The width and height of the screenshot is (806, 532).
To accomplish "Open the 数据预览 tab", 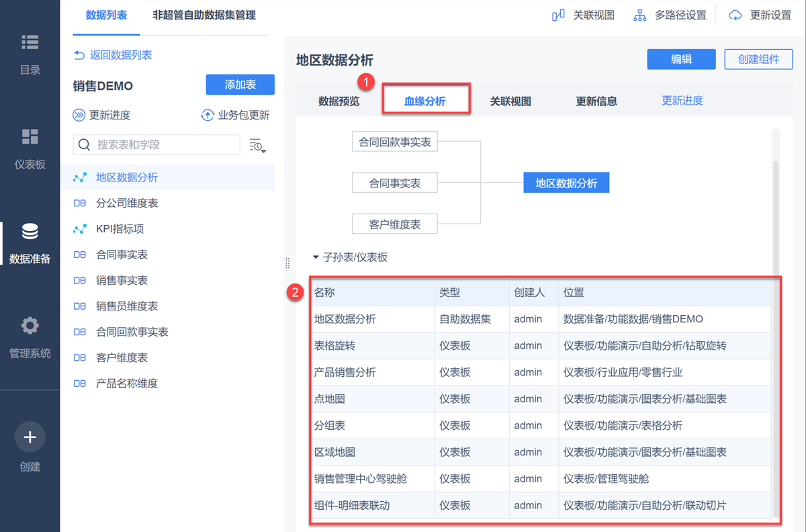I will pyautogui.click(x=339, y=101).
